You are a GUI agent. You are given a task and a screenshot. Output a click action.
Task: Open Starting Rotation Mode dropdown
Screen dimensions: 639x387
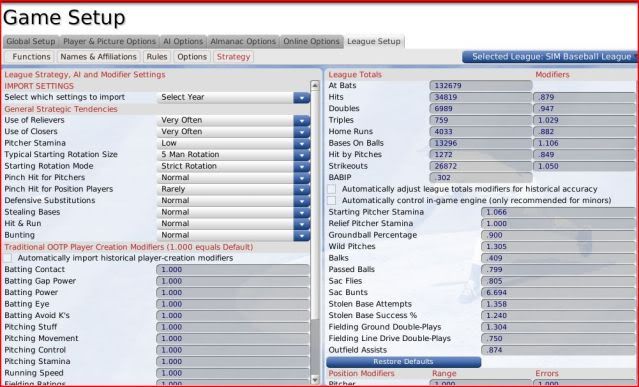coord(234,166)
